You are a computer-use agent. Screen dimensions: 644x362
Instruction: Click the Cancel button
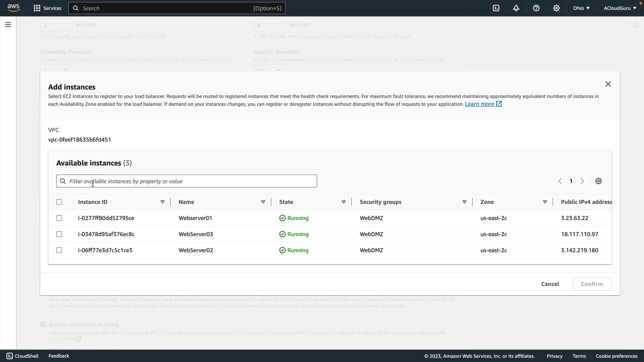point(550,284)
